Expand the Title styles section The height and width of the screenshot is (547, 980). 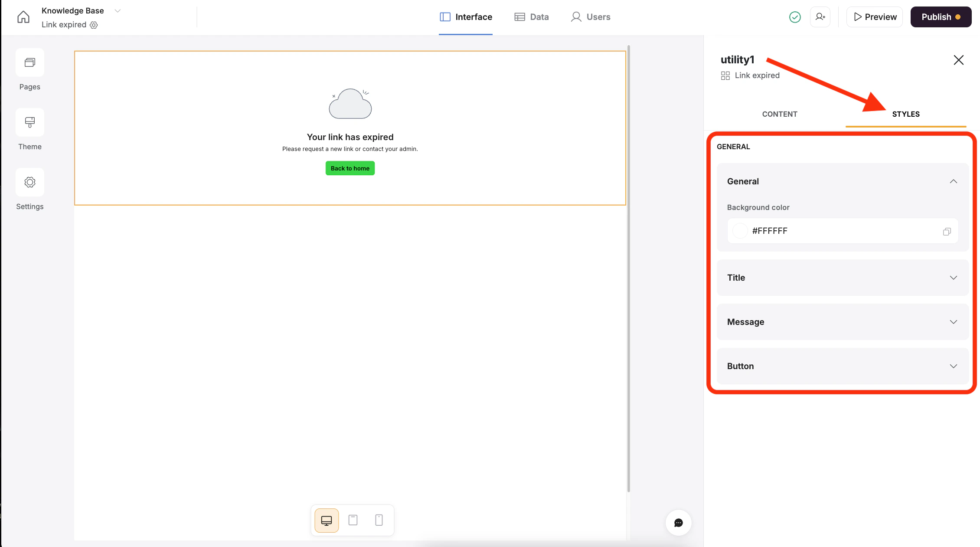[x=953, y=278]
